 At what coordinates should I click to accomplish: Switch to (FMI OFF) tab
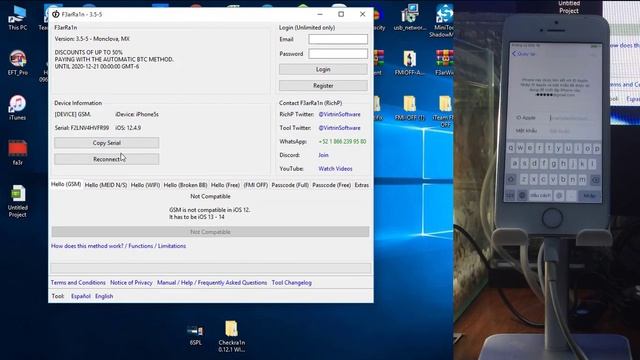click(x=256, y=185)
